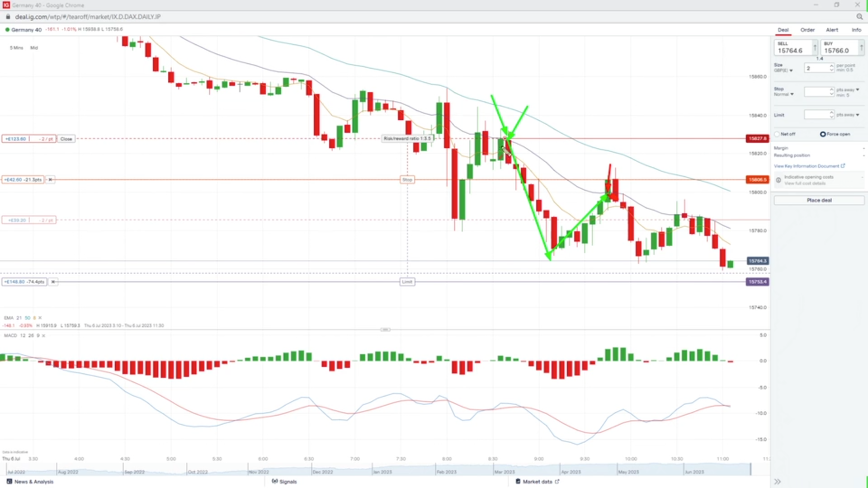
Task: Click the Stop distance input field
Action: tap(816, 92)
